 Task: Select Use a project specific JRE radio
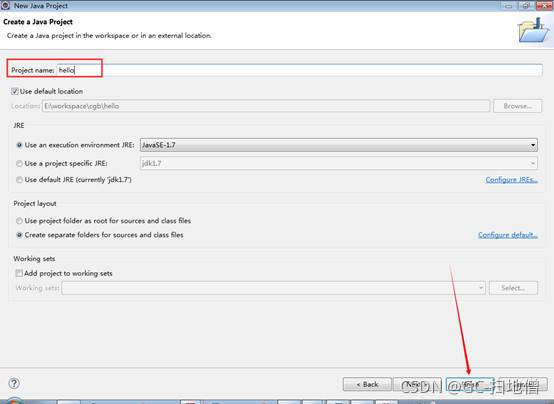coord(19,163)
